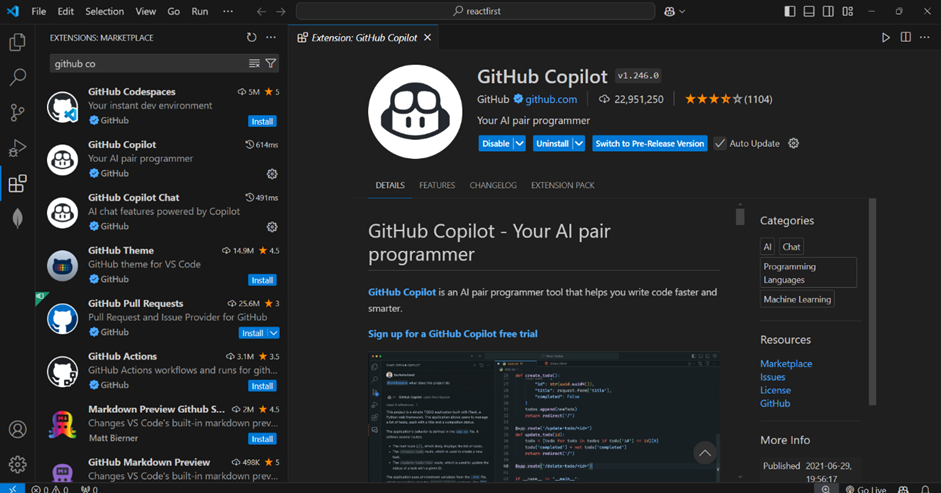
Task: Select the Machine Learning category tag
Action: click(797, 299)
